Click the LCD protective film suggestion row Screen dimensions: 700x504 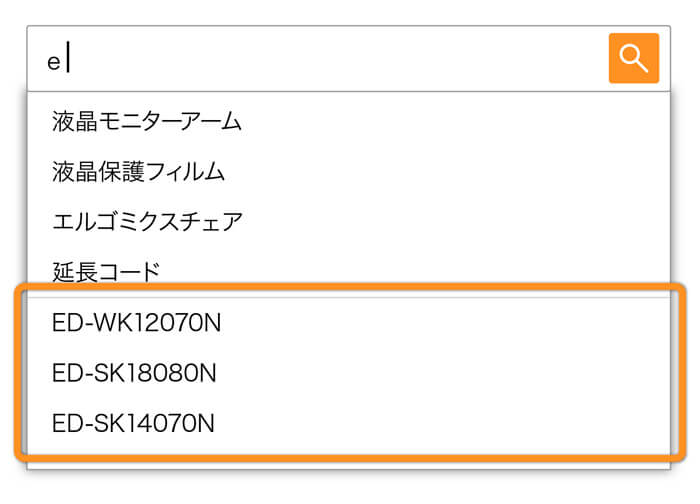coord(348,171)
